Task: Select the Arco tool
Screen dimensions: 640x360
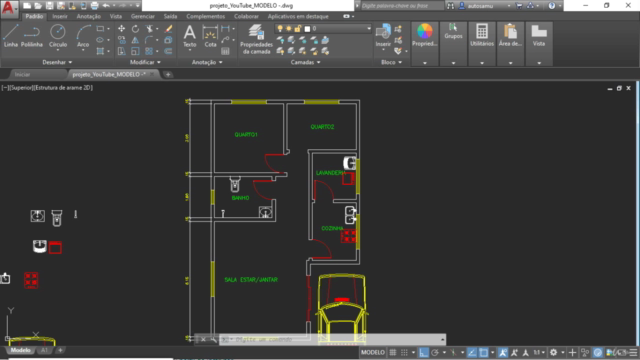Action: coord(83,36)
